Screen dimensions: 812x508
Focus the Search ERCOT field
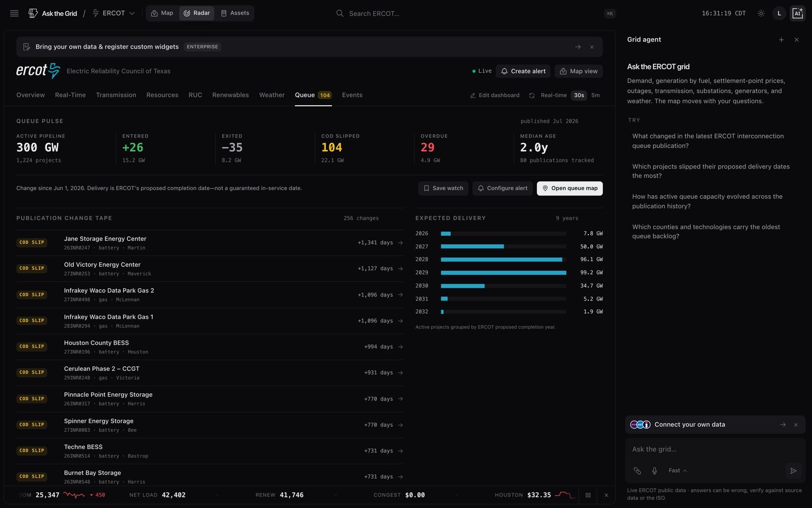coord(475,13)
